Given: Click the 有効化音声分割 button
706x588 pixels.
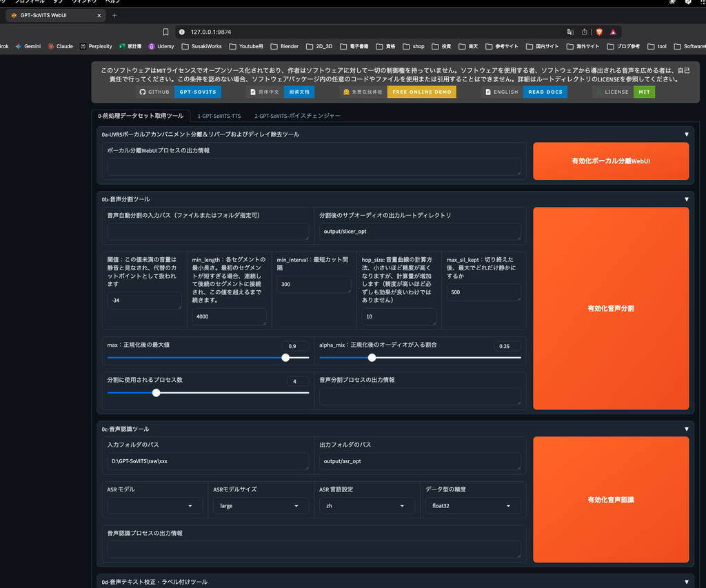Looking at the screenshot, I should 611,308.
